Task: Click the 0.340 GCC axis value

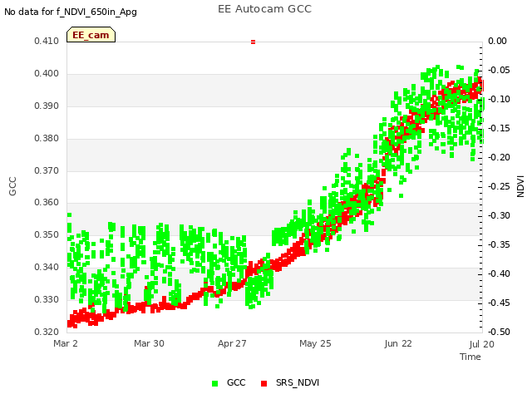Action: tap(47, 268)
